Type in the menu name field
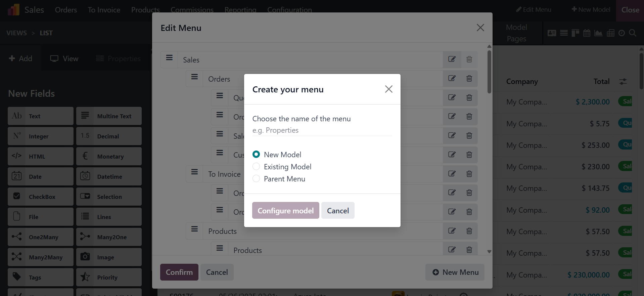This screenshot has width=644, height=296. (322, 130)
